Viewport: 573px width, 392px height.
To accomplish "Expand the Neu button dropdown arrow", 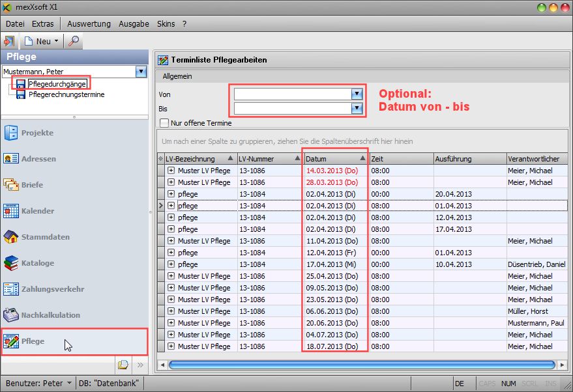I will (56, 41).
